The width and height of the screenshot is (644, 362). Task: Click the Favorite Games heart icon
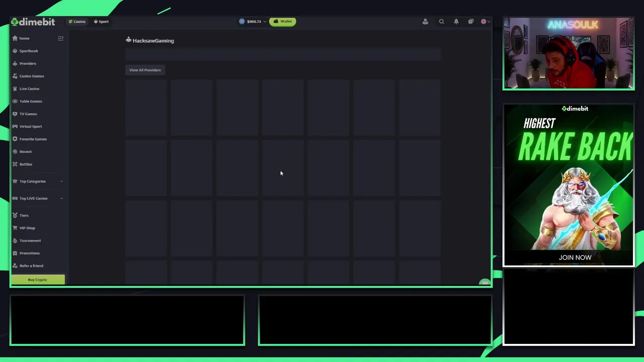[x=15, y=139]
